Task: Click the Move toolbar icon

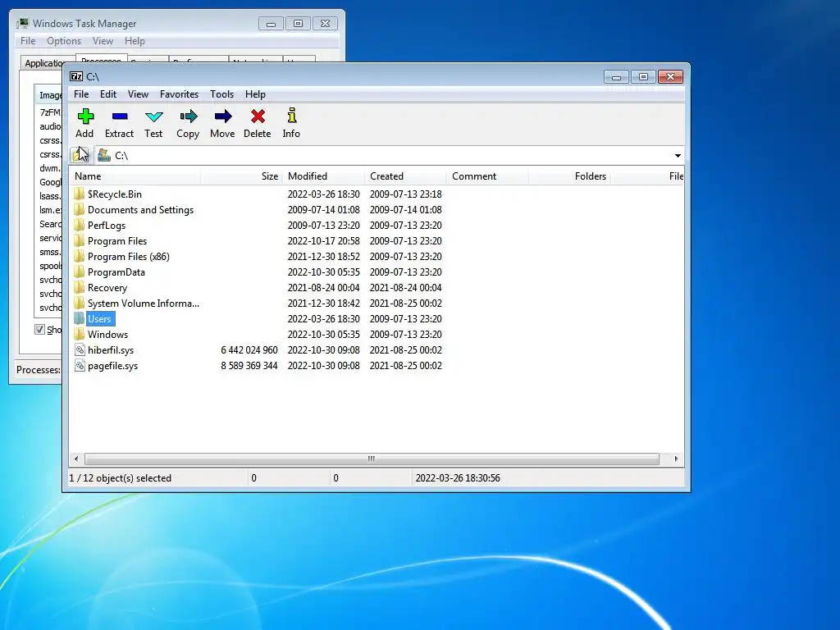Action: (x=222, y=116)
